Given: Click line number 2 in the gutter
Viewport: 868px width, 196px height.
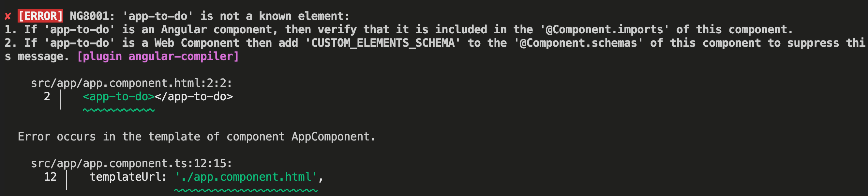Looking at the screenshot, I should coord(47,97).
